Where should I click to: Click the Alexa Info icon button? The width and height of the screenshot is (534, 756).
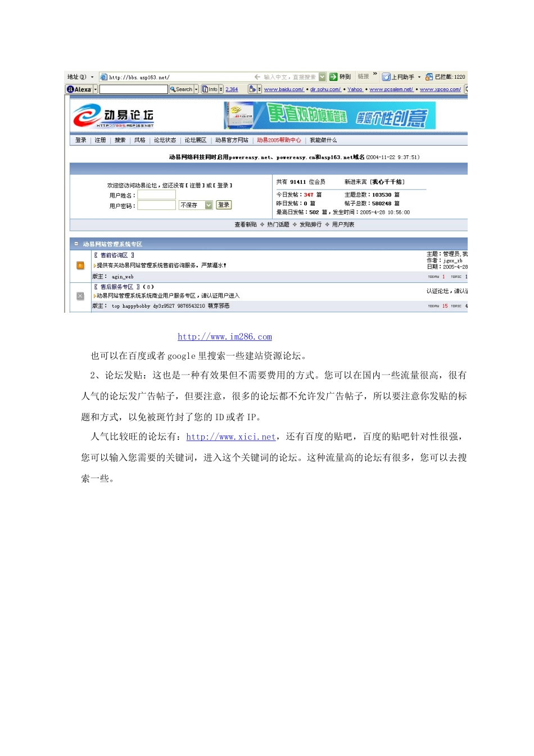pos(210,89)
